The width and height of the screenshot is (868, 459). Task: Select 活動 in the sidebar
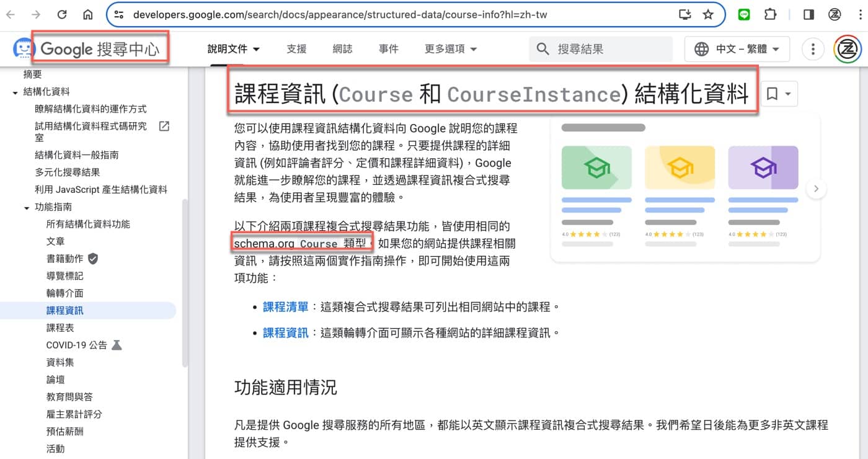[x=56, y=448]
